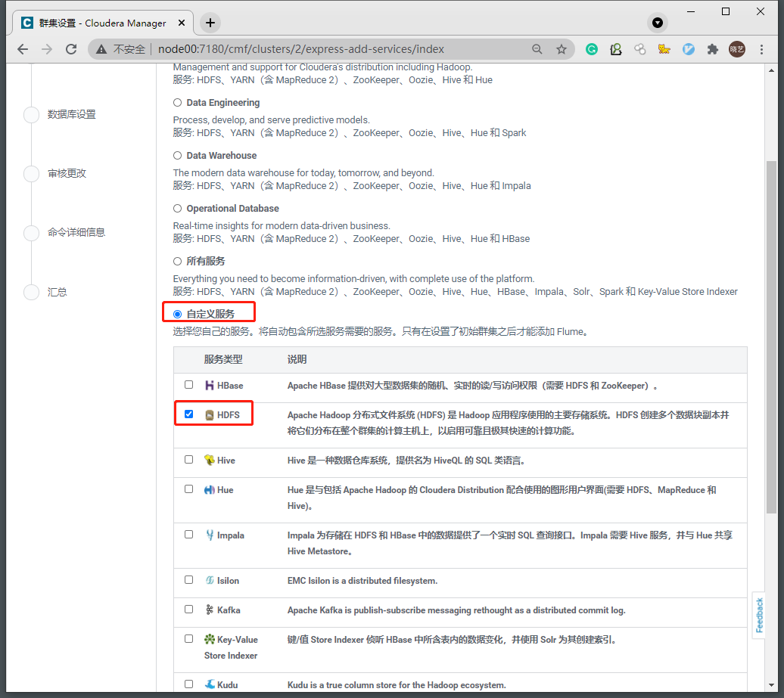The image size is (784, 698).
Task: Click the Cloudera Manager tab favicon
Action: (x=27, y=23)
